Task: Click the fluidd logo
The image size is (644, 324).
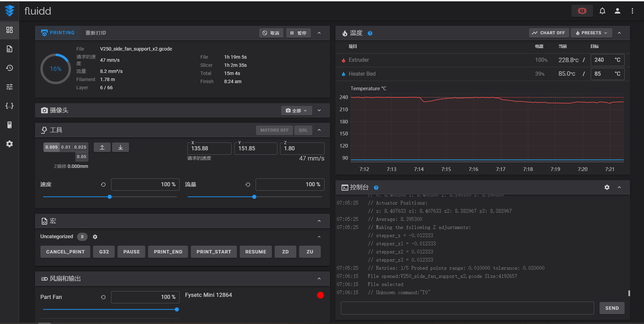Action: point(10,11)
